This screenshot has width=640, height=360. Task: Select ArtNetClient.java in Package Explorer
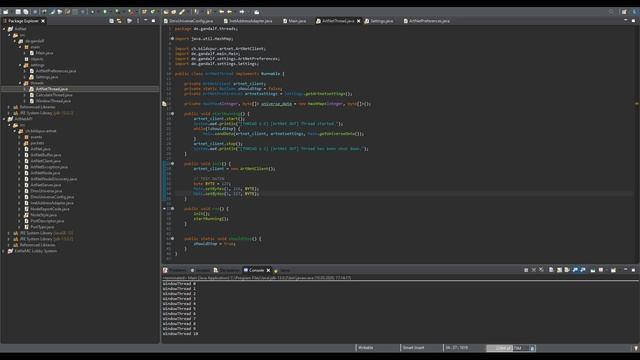click(x=45, y=161)
